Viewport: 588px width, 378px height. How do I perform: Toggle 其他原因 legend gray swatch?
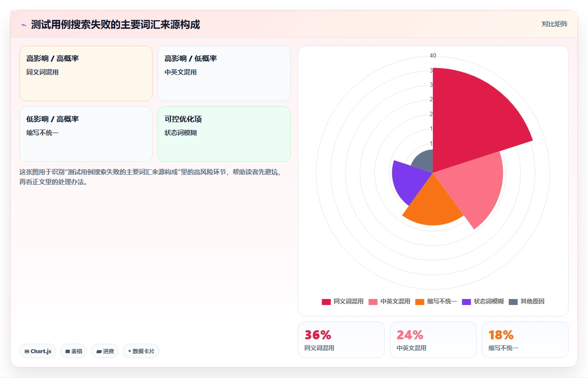pyautogui.click(x=513, y=302)
